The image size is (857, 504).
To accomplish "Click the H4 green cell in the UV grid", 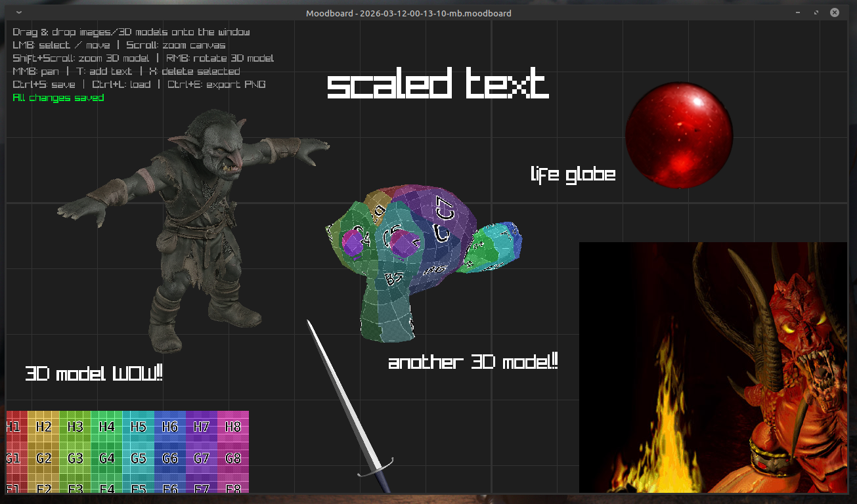I will [x=107, y=427].
